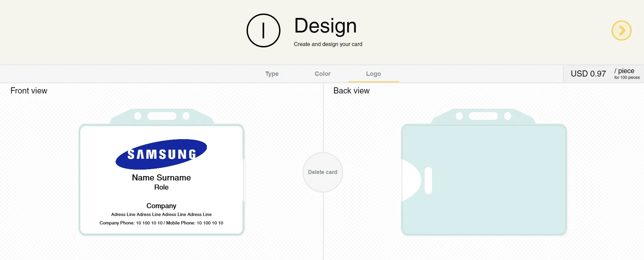Select the Samsung logo on the card

[x=161, y=154]
